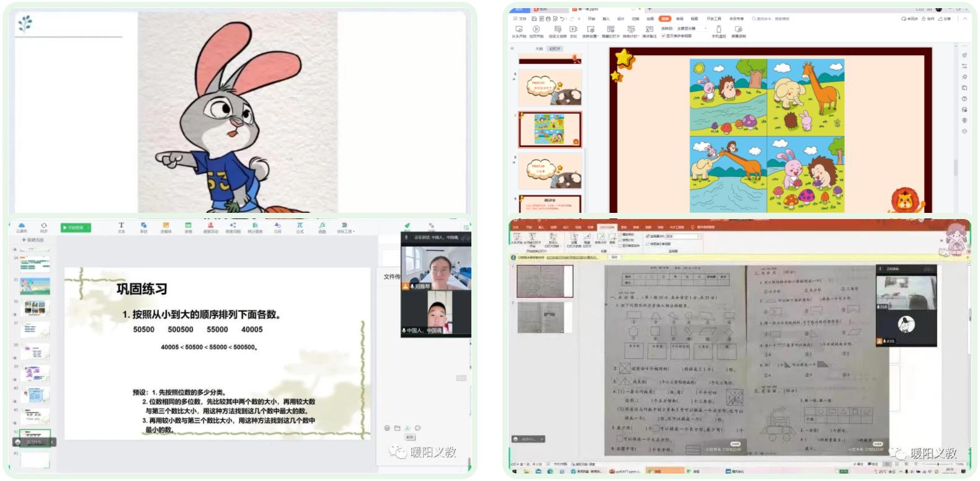Toggle the show presenter view checkbox in WPS
The height and width of the screenshot is (481, 980).
pyautogui.click(x=663, y=36)
